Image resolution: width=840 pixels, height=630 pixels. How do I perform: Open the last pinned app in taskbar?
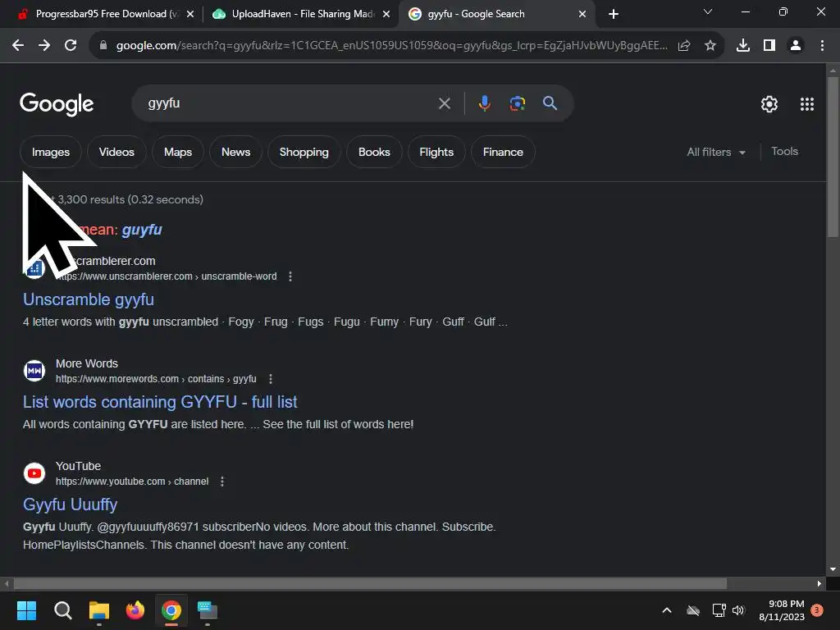pyautogui.click(x=208, y=610)
